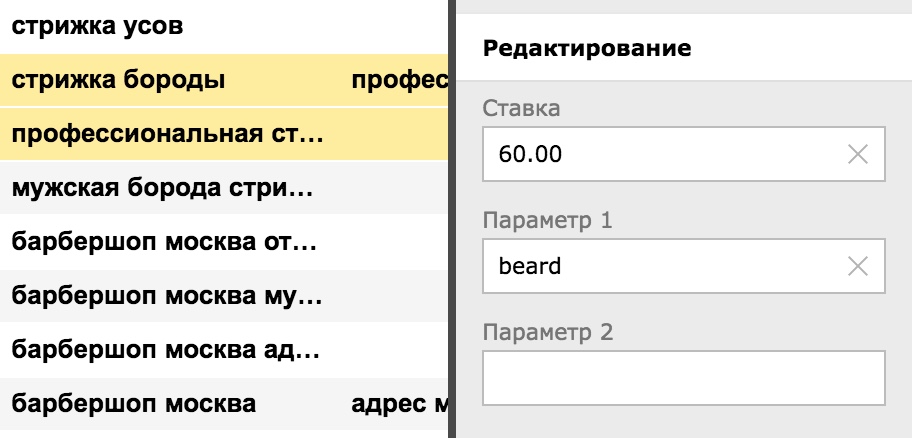Select the plain "барбершоп москва" keyword
Screen dimensions: 912x438
pos(134,404)
